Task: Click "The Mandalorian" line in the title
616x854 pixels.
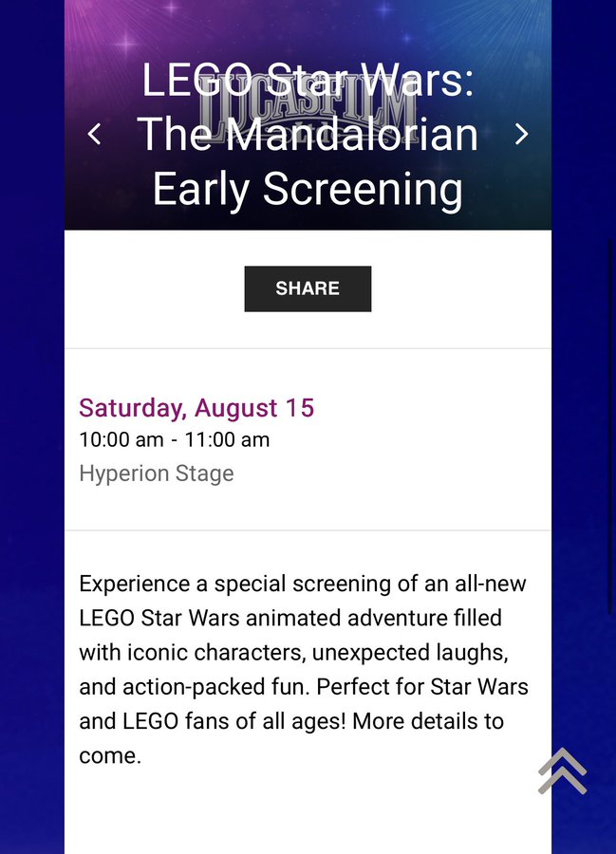Action: (x=308, y=134)
